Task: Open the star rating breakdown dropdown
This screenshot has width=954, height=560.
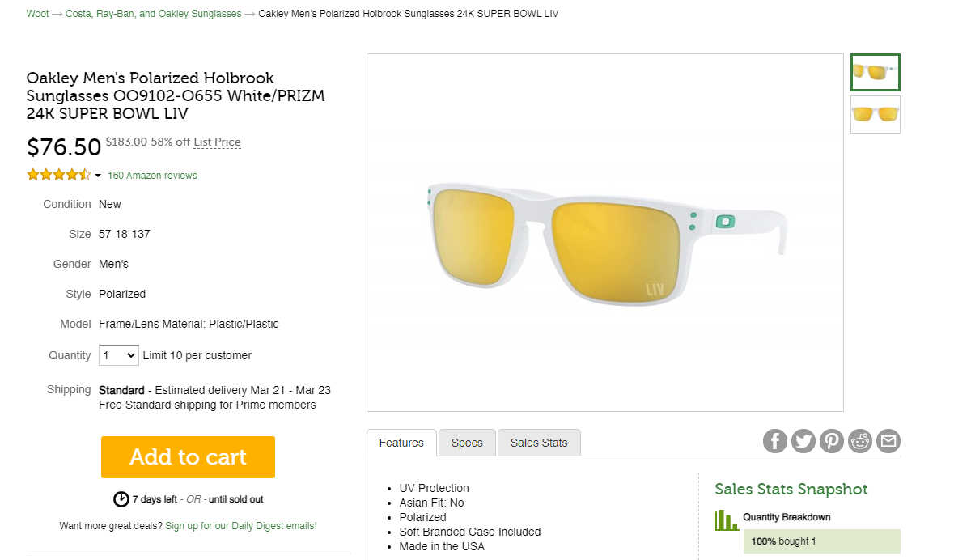Action: coord(97,175)
